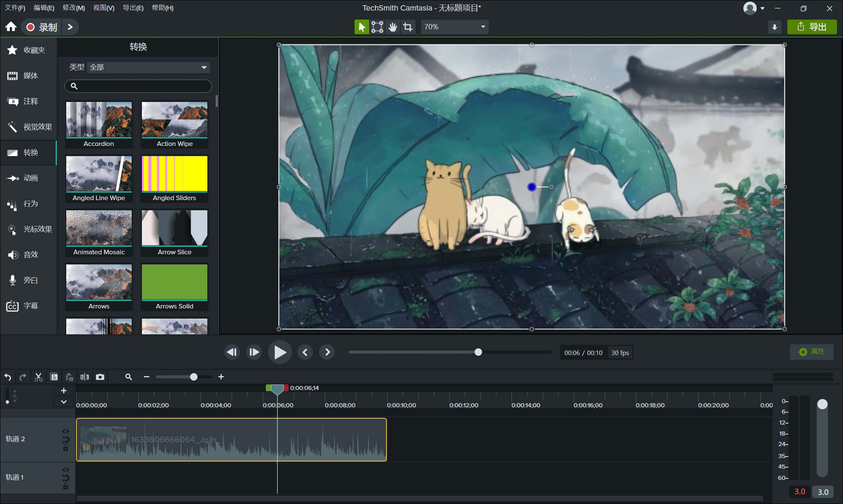Open the 媒体 media panel
This screenshot has height=504, width=843.
[29, 76]
